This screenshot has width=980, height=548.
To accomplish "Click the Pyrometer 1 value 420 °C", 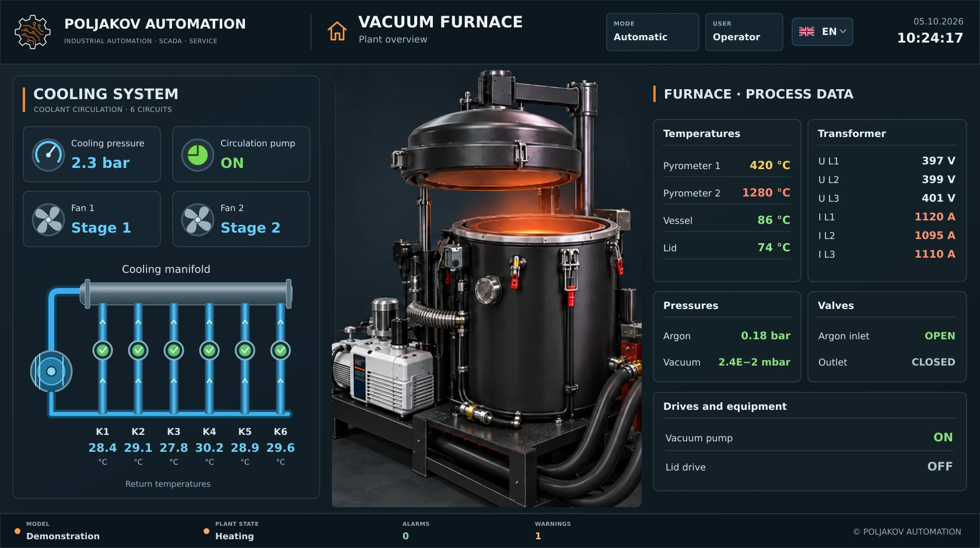I will click(770, 166).
